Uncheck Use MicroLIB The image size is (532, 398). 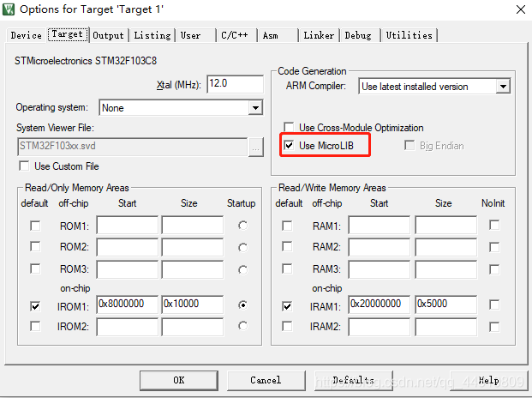289,146
